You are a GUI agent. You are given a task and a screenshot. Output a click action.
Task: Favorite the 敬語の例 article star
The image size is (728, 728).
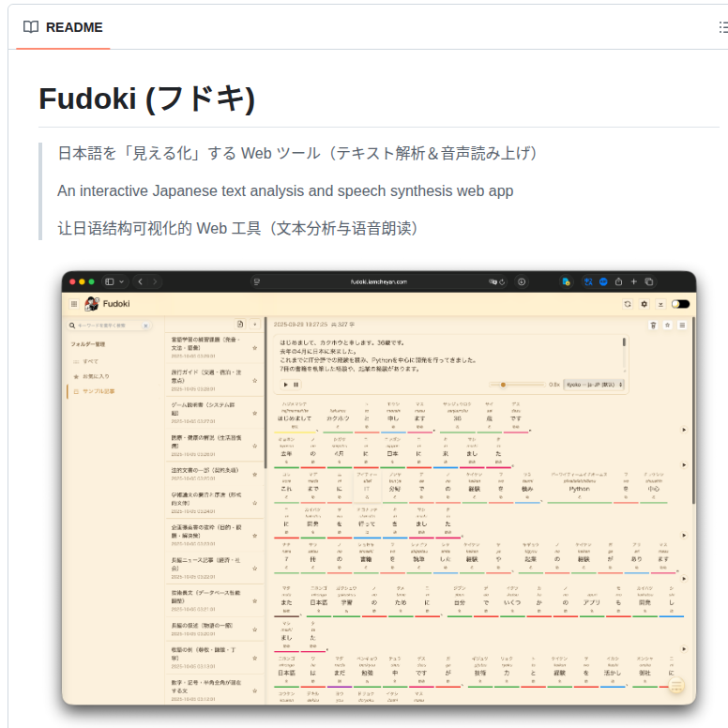point(255,658)
